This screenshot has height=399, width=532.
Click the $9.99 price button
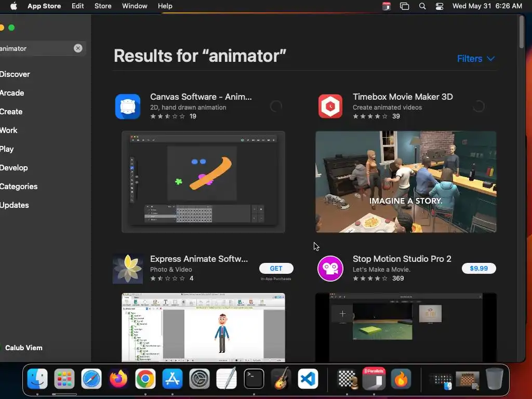click(478, 269)
